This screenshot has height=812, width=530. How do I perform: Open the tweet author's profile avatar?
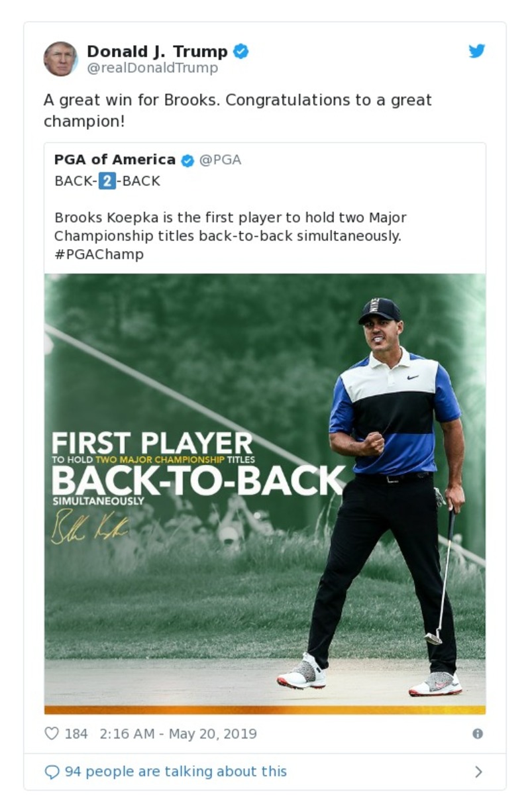click(x=60, y=58)
